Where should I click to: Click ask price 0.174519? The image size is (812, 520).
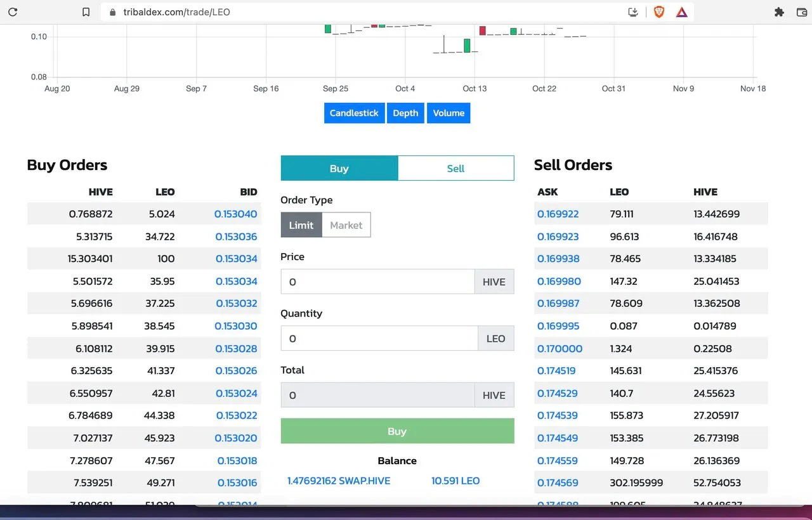[x=556, y=370]
